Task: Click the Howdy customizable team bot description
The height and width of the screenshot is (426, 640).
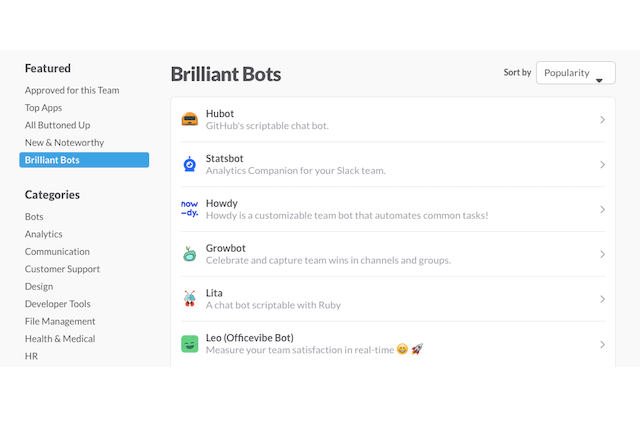Action: coord(347,215)
